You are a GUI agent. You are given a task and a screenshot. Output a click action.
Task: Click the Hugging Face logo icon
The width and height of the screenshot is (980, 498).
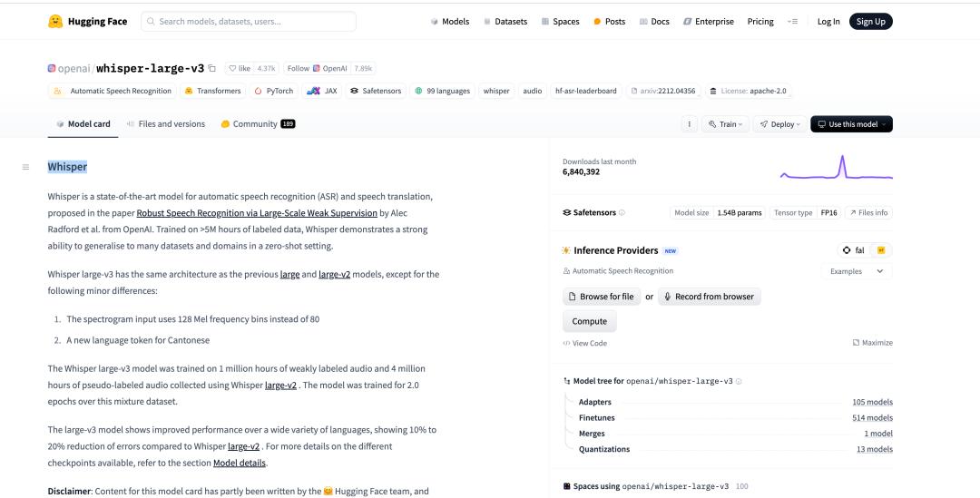coord(57,22)
